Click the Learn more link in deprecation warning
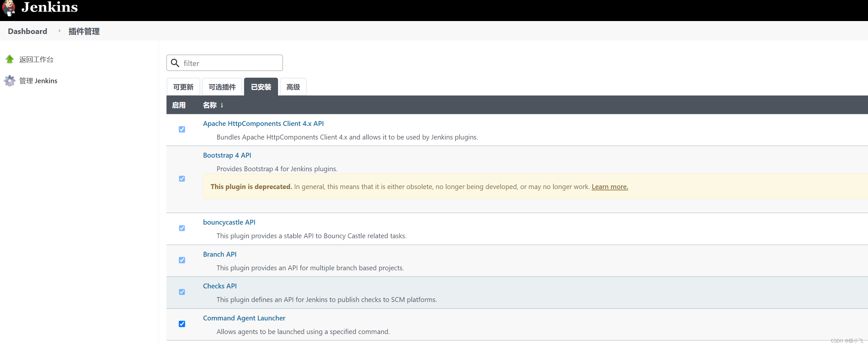This screenshot has width=868, height=346. (x=610, y=186)
